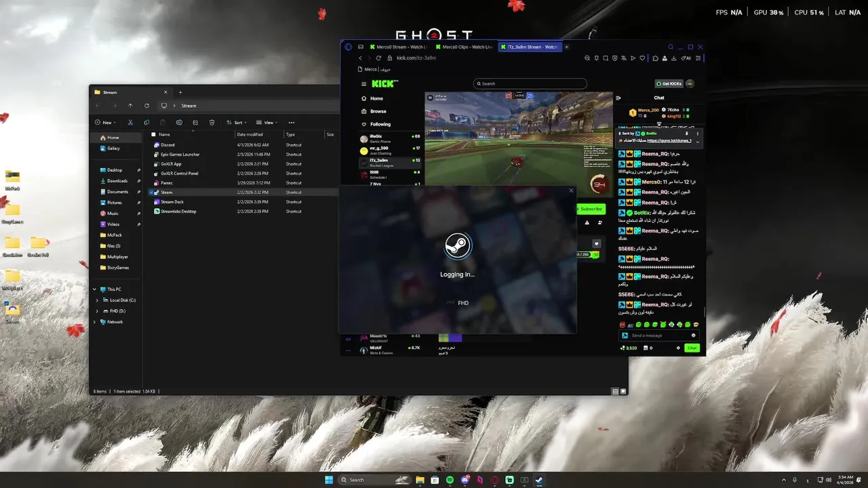Select the iTz_3a9m Stream browser tab

(530, 47)
